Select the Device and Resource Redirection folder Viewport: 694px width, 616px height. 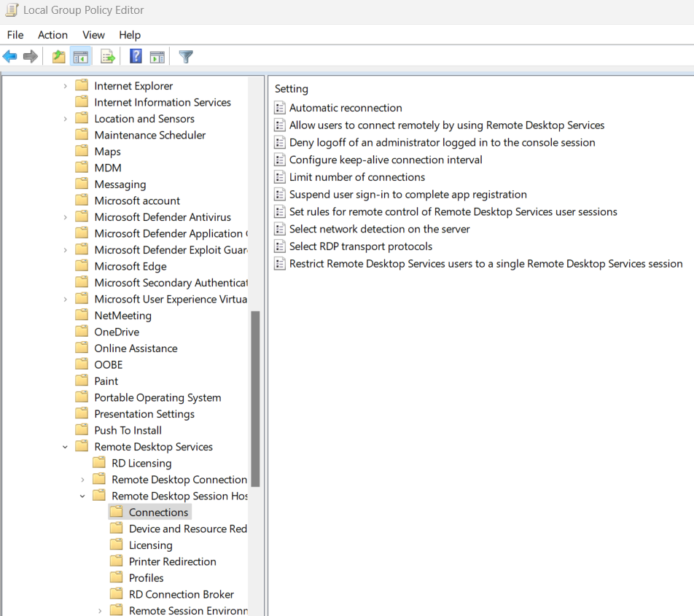188,529
